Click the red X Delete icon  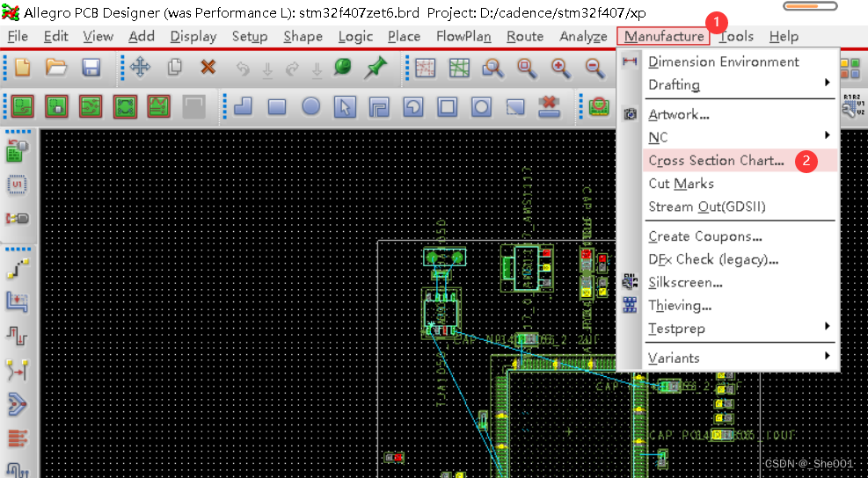pos(208,67)
